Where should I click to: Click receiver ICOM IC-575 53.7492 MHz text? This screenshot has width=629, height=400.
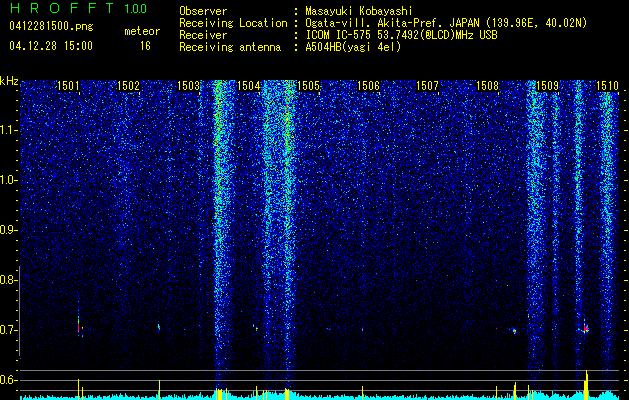point(401,35)
